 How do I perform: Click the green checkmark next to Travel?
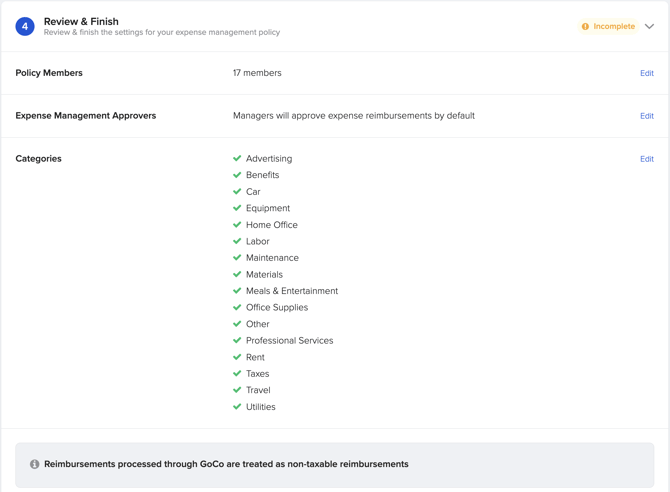237,390
